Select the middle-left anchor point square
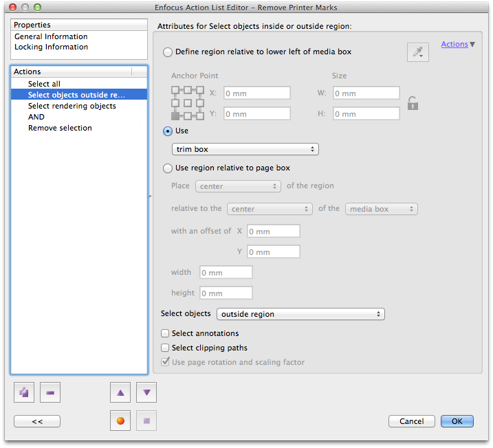The width and height of the screenshot is (493, 448). pos(175,103)
